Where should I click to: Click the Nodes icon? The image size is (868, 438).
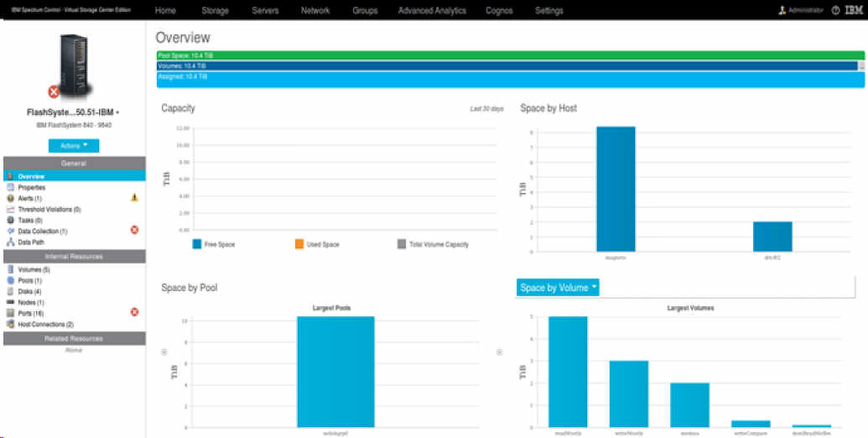coord(10,302)
